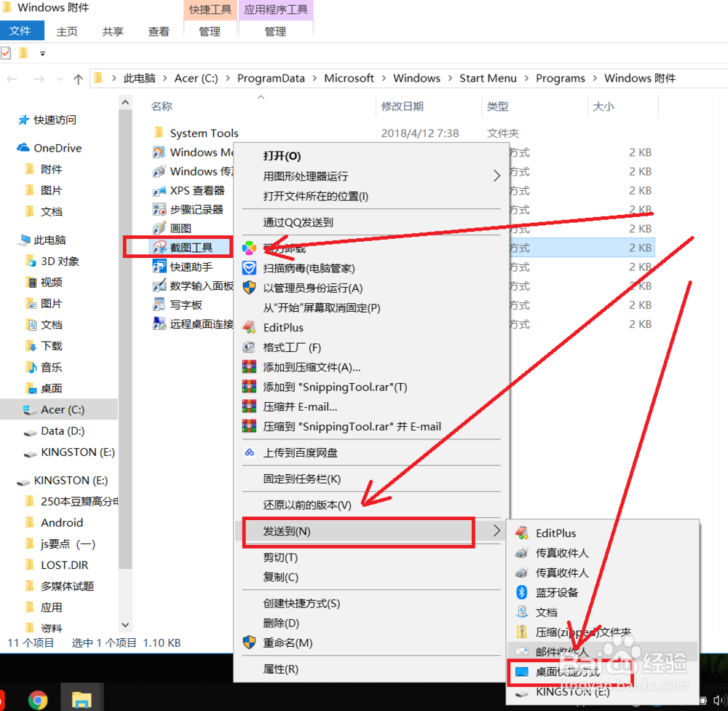Viewport: 728px width, 711px height.
Task: Click 扫描病毒(电脑管家) shield icon
Action: coord(249,268)
